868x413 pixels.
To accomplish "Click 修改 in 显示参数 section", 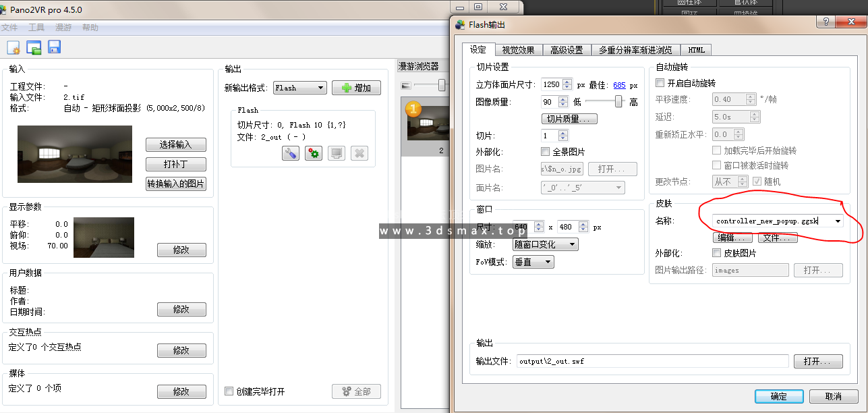I will click(x=181, y=250).
